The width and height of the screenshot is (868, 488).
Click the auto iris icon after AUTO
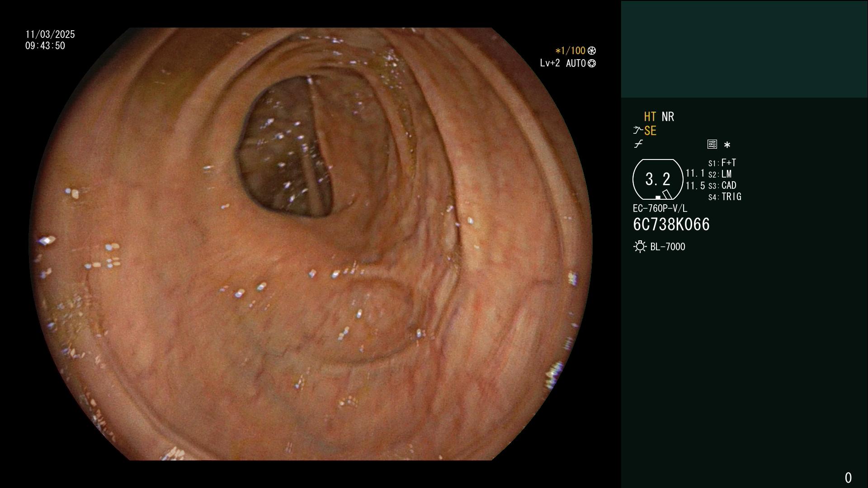click(592, 63)
